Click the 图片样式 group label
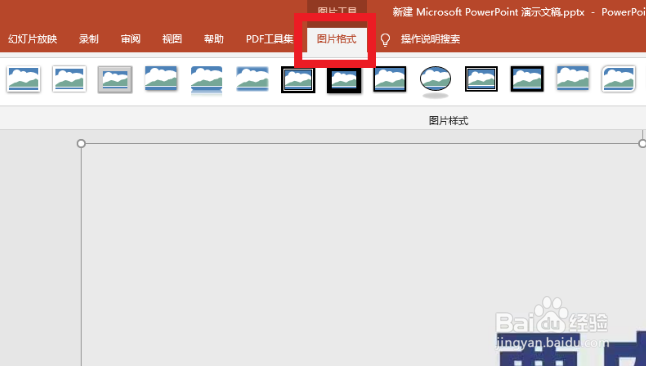Screen dimensions: 646x366 click(449, 121)
